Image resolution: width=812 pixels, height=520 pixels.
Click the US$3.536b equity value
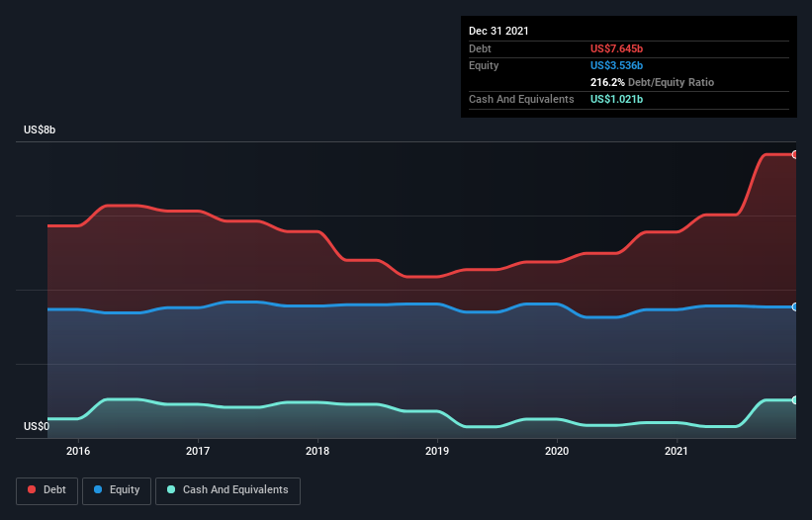616,65
